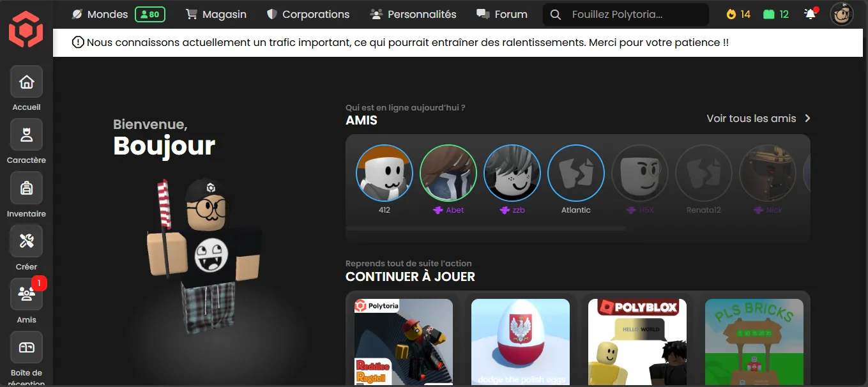Click the horizontal scrollbar in the friends list

coord(486,228)
